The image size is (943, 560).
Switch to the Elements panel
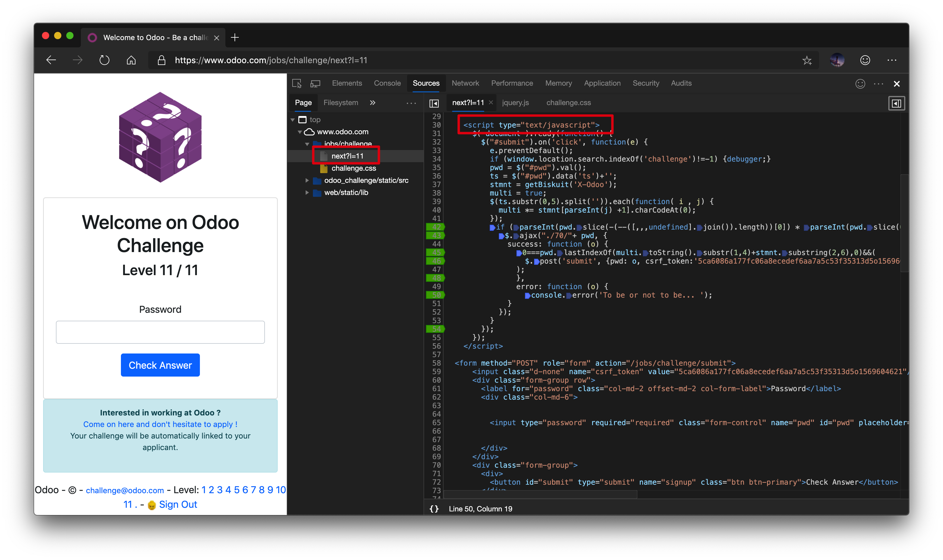[x=347, y=84]
